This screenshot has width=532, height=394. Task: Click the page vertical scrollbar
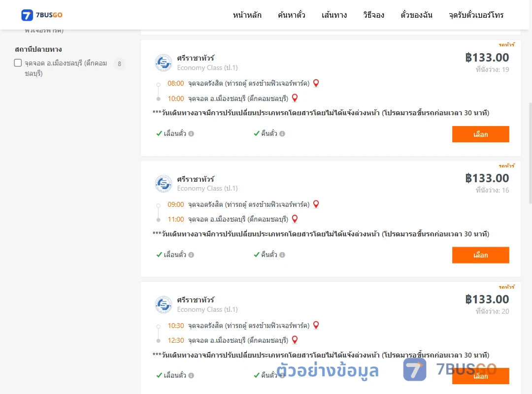coord(530,153)
